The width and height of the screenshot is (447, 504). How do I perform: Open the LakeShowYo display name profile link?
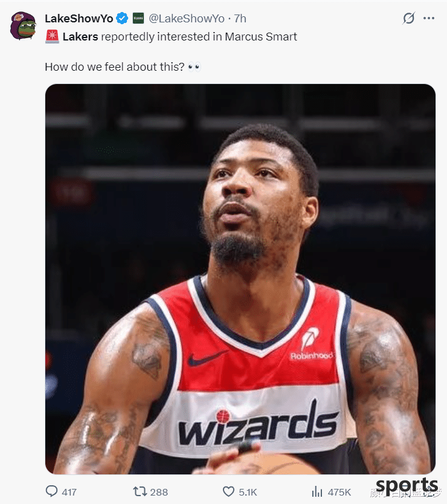coord(79,19)
